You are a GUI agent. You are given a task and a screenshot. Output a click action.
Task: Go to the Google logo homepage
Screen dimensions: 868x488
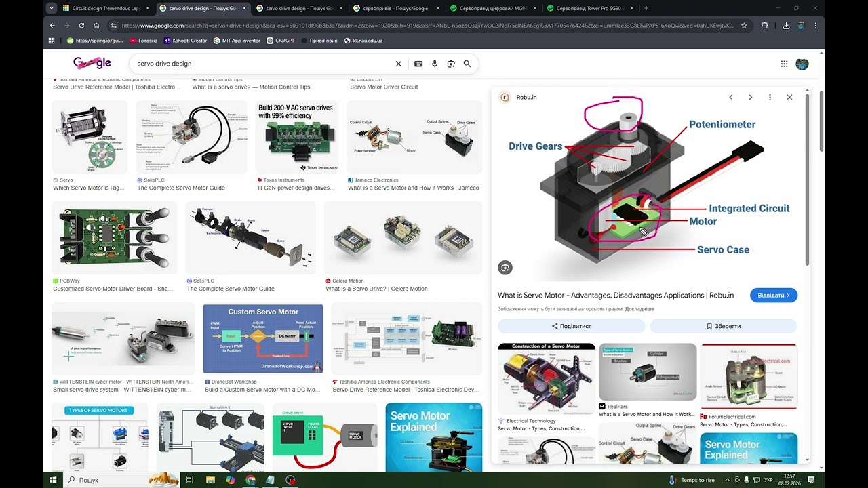coord(92,63)
